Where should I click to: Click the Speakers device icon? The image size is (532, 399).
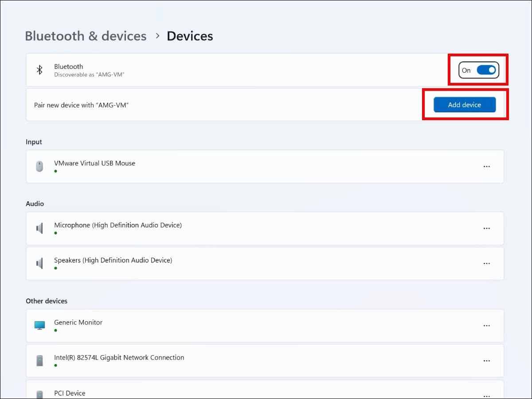point(39,263)
